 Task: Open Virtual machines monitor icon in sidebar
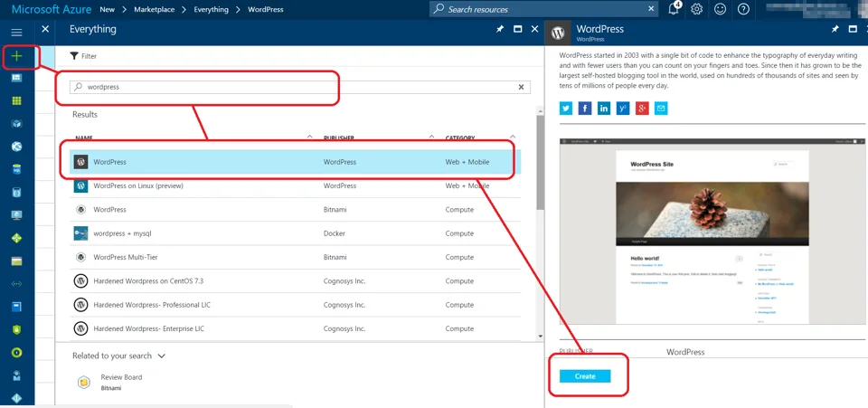tap(16, 215)
